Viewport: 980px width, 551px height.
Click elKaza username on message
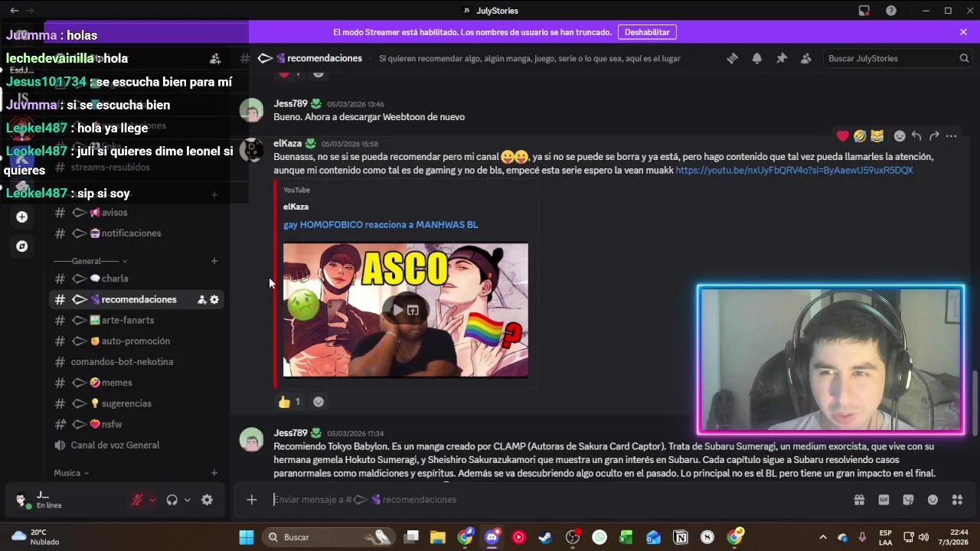tap(287, 143)
